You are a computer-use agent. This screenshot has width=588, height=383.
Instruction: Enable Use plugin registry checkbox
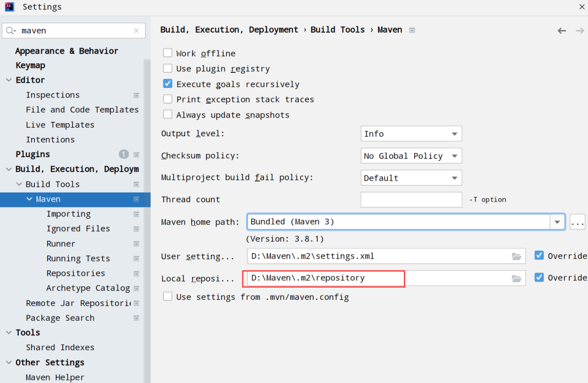pyautogui.click(x=167, y=68)
